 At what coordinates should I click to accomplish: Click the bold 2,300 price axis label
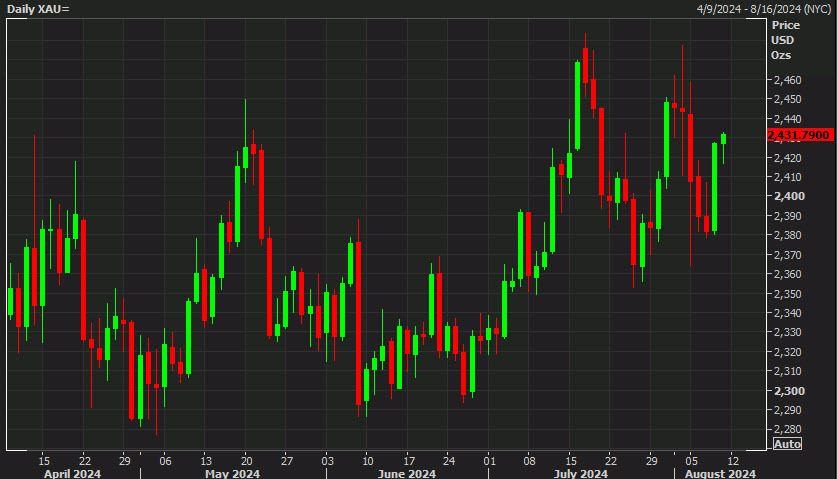789,391
